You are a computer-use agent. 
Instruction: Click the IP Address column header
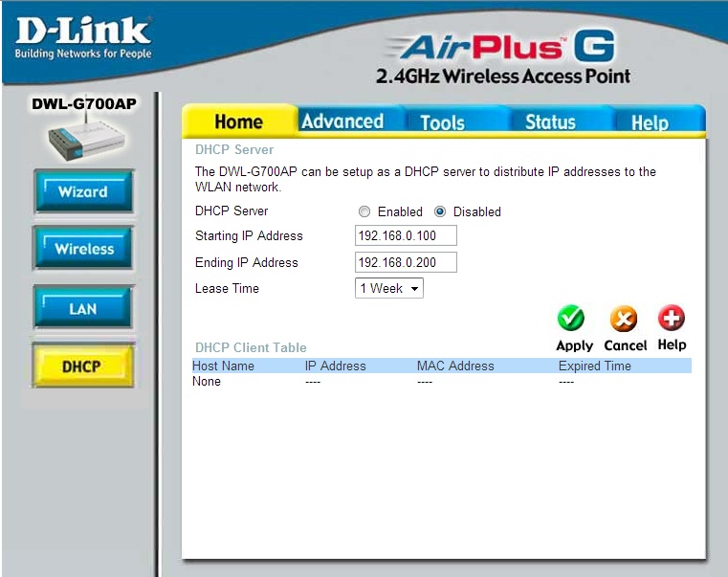335,366
